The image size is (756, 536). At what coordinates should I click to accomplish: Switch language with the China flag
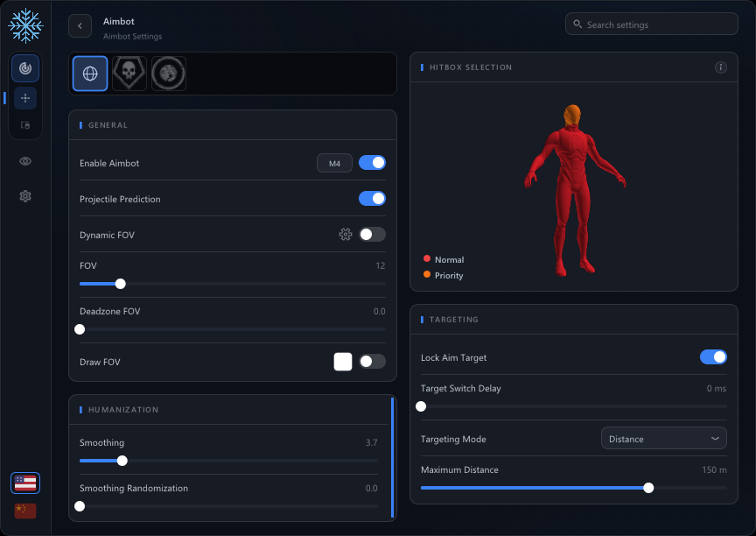click(25, 511)
